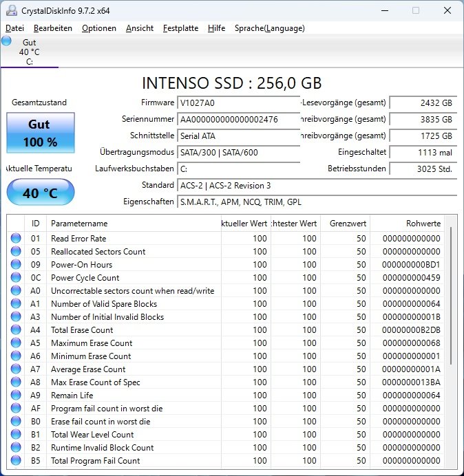This screenshot has height=476, width=464.
Task: Select the Gut 40 °C C: drive tab
Action: point(29,52)
